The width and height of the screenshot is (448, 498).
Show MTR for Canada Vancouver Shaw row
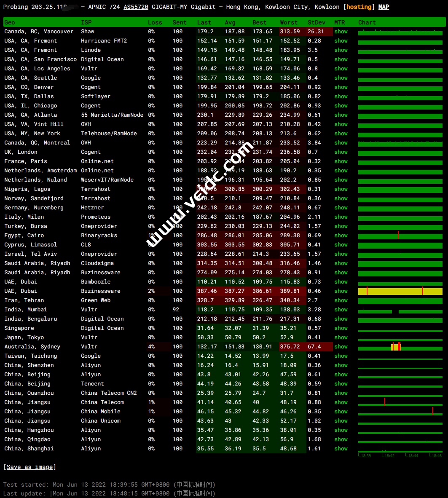click(341, 32)
